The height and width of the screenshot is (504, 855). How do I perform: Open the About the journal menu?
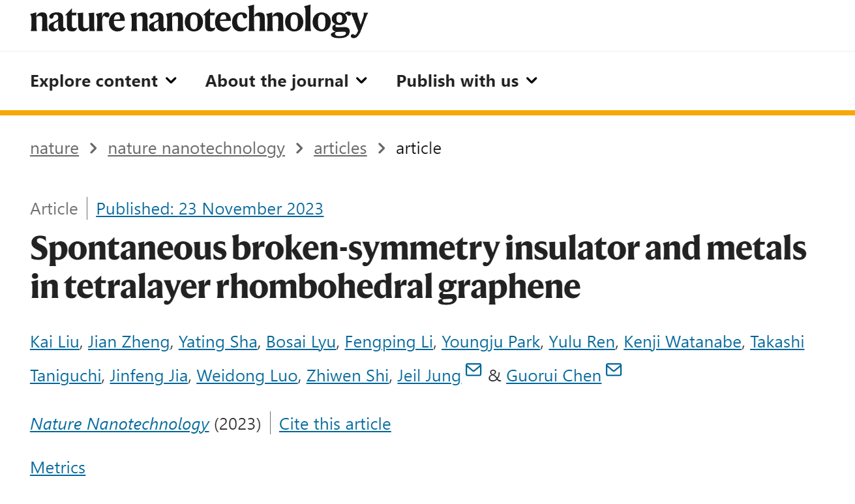[x=286, y=82]
